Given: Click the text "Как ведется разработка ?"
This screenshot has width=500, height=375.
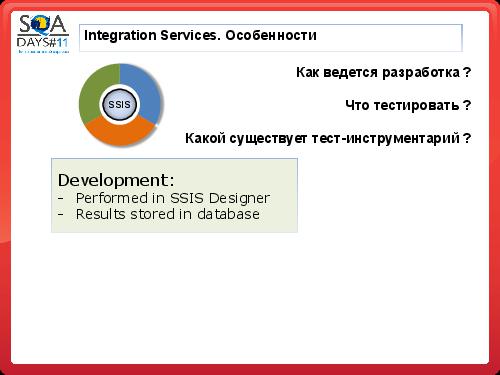Looking at the screenshot, I should pyautogui.click(x=384, y=72).
